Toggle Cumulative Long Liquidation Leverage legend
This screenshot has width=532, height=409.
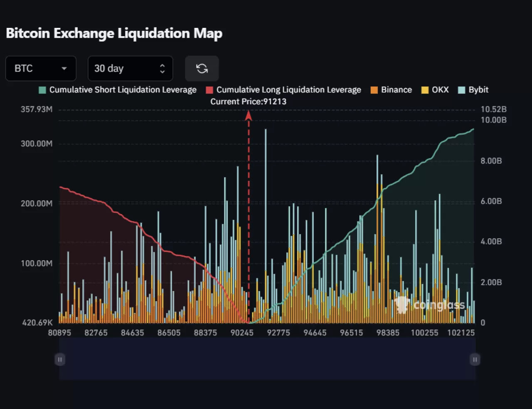point(288,90)
